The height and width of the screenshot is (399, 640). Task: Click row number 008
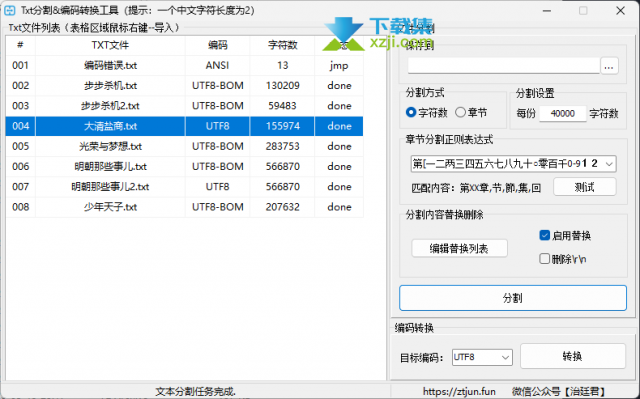pyautogui.click(x=20, y=207)
